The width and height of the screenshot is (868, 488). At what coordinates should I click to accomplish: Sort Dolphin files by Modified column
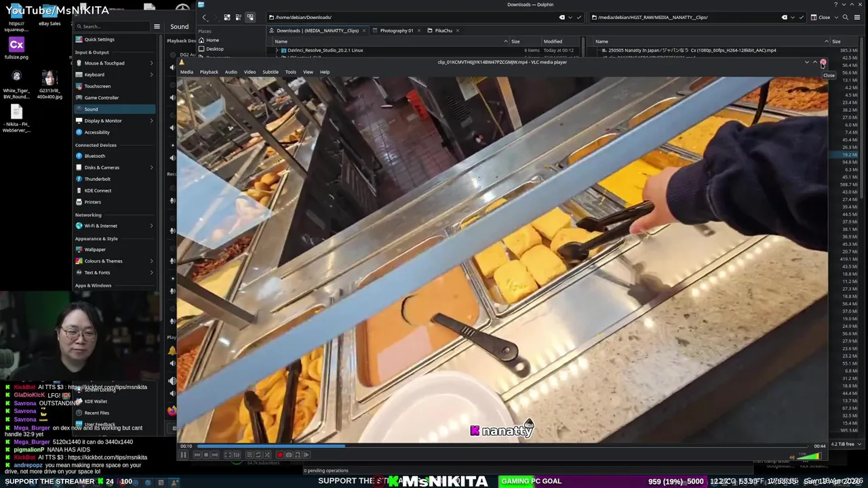tap(553, 41)
